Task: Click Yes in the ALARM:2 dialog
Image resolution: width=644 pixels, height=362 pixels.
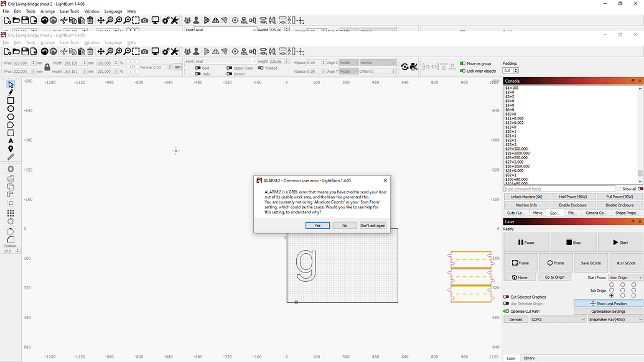Action: tap(318, 225)
